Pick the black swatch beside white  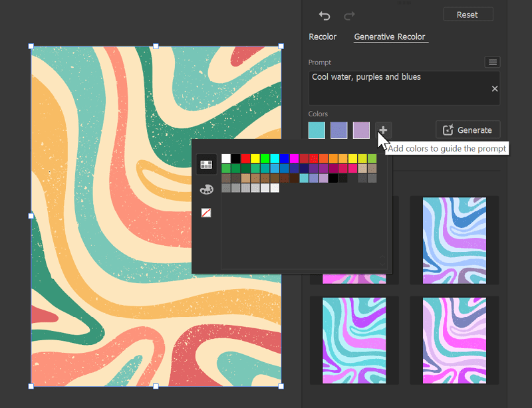point(236,158)
